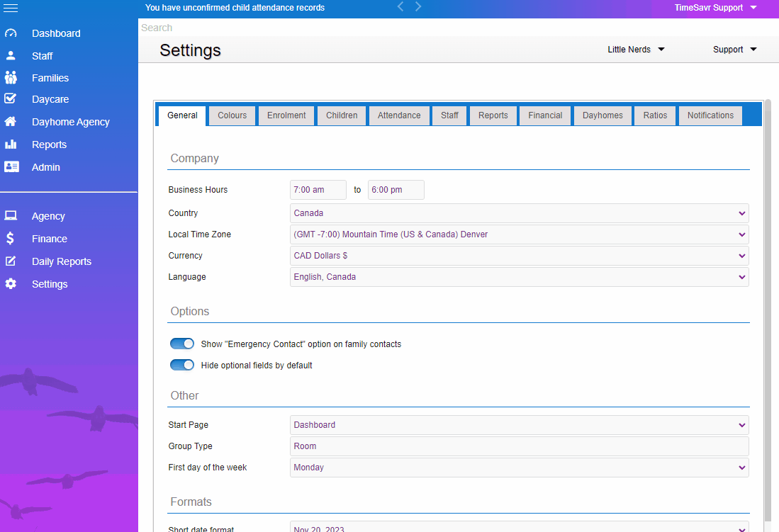
Task: Click the Dashboard gauge icon
Action: pos(11,33)
